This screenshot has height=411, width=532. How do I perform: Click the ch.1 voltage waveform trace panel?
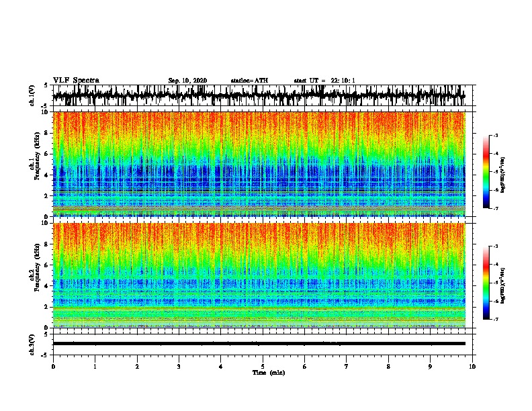point(263,95)
